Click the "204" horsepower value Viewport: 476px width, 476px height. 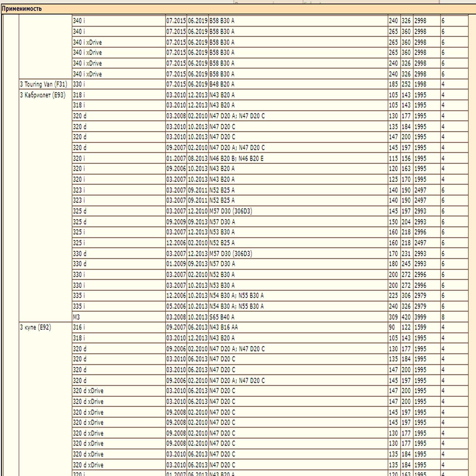tap(406, 222)
